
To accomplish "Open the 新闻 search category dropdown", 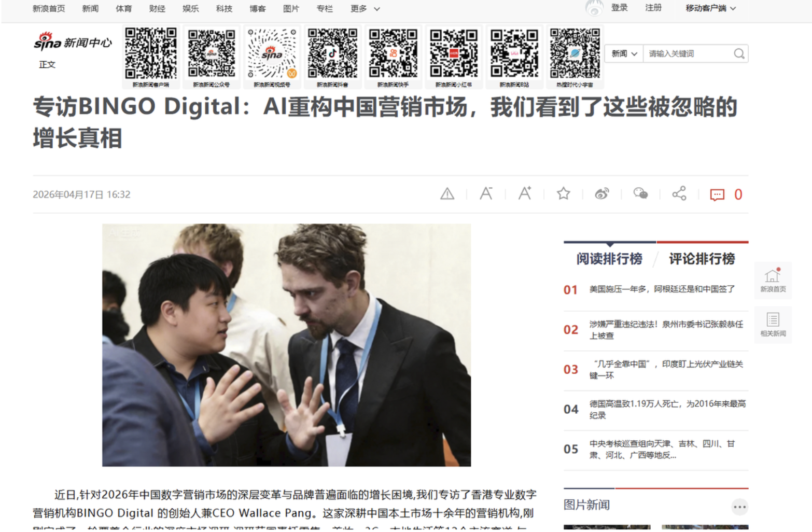I will (624, 53).
